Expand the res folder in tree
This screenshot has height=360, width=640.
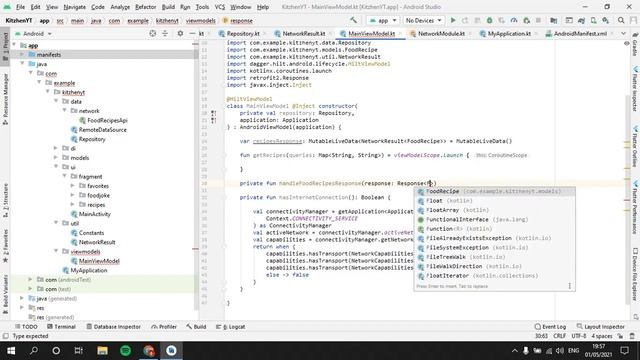tap(22, 308)
